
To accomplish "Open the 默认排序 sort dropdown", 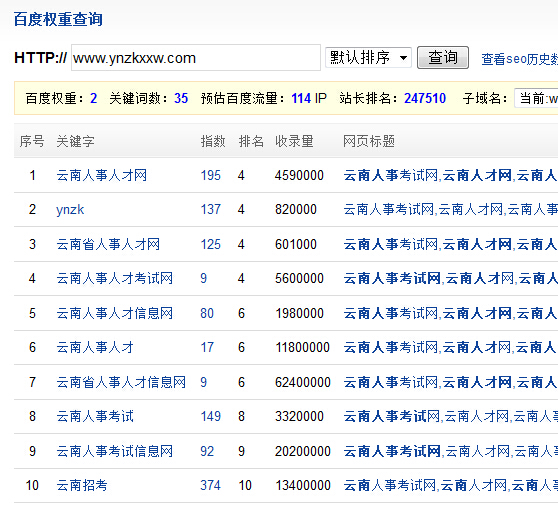I will [368, 58].
